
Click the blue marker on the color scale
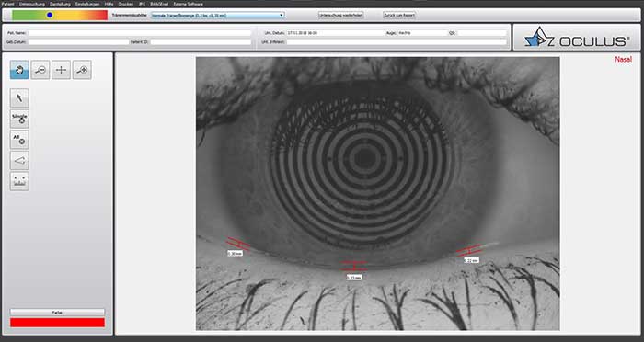tap(50, 15)
